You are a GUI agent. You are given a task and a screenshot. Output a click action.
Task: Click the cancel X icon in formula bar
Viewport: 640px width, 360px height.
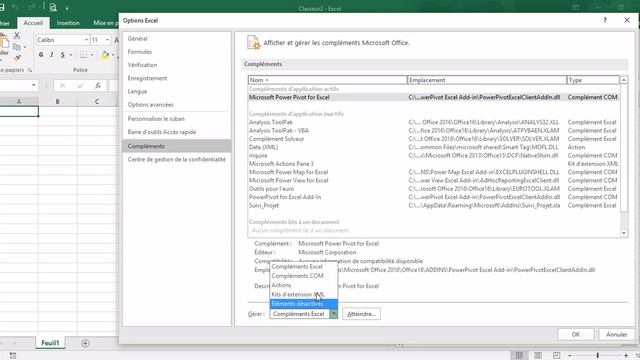[x=62, y=85]
